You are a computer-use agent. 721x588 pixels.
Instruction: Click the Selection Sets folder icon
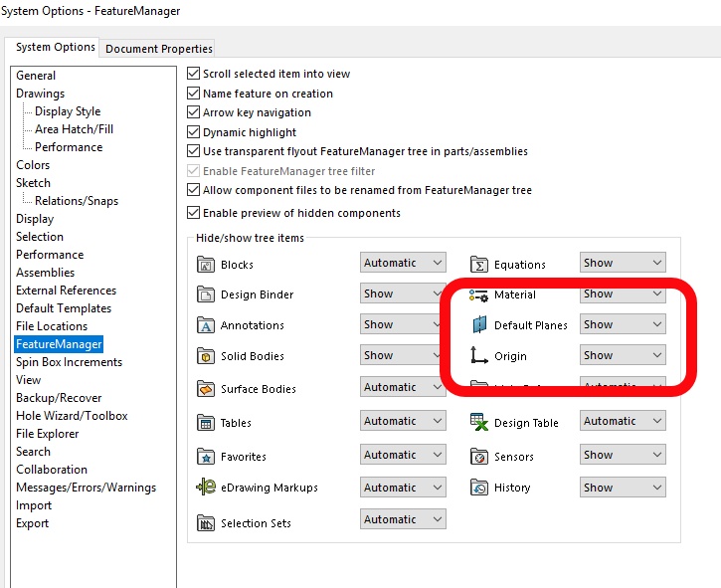click(x=206, y=522)
